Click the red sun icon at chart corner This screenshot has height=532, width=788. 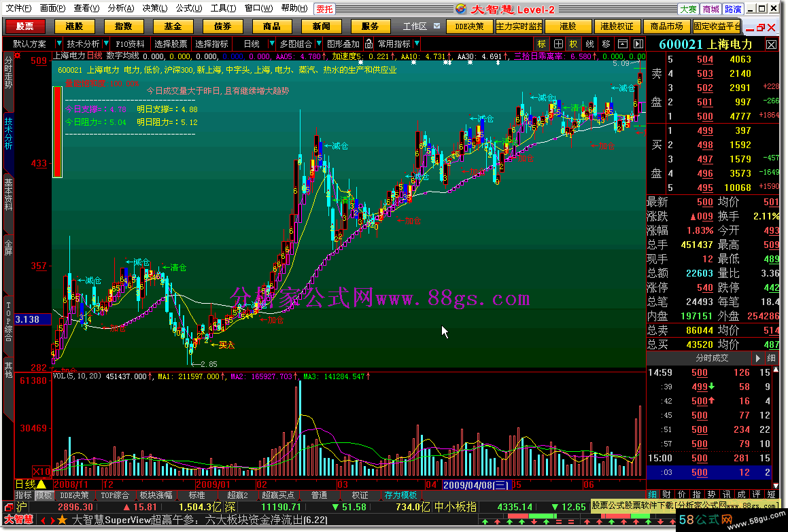tap(18, 55)
